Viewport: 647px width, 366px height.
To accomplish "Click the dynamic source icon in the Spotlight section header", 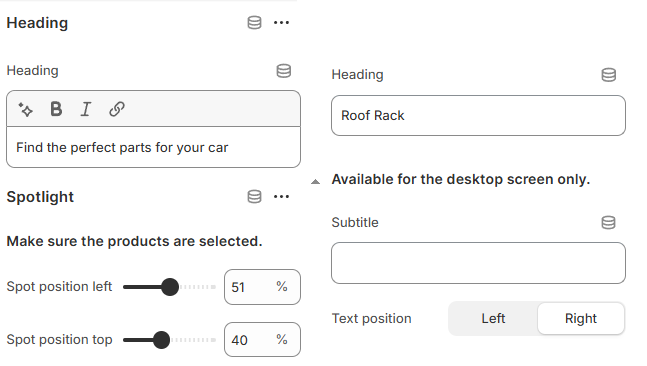I will 254,197.
